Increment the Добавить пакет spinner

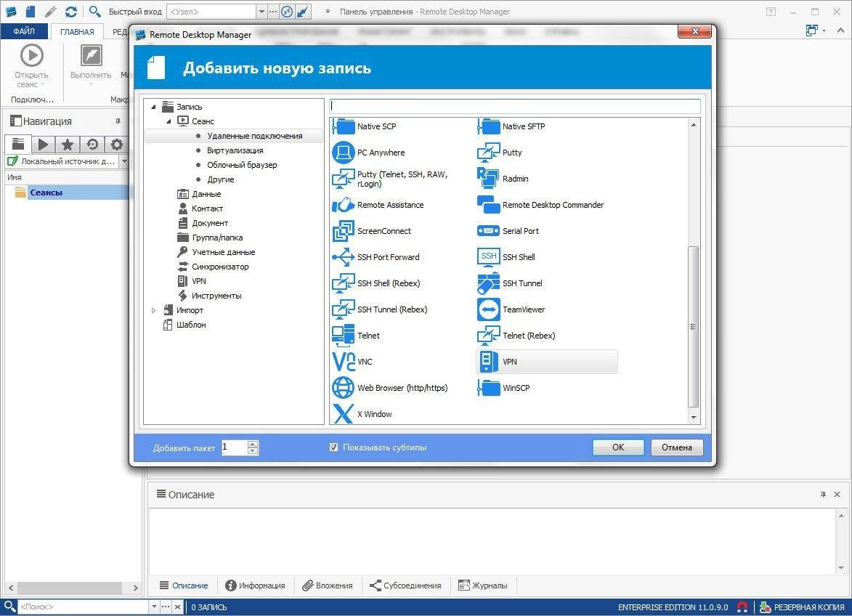coord(253,444)
